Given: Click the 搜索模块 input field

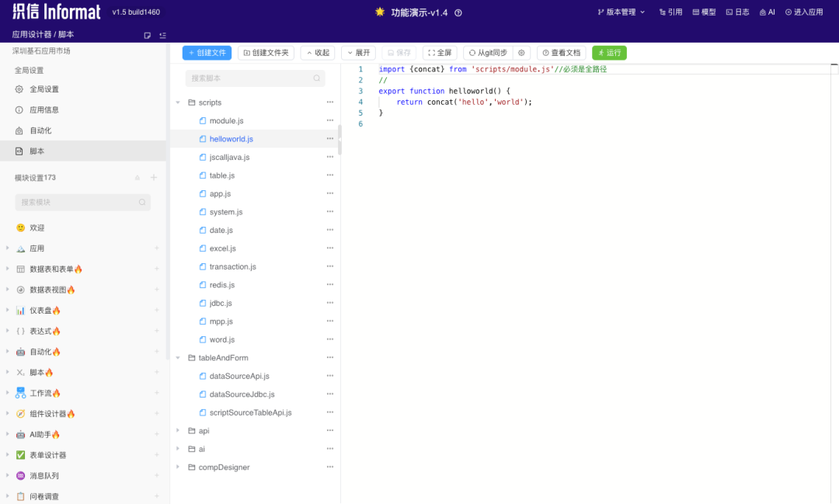Looking at the screenshot, I should 83,202.
